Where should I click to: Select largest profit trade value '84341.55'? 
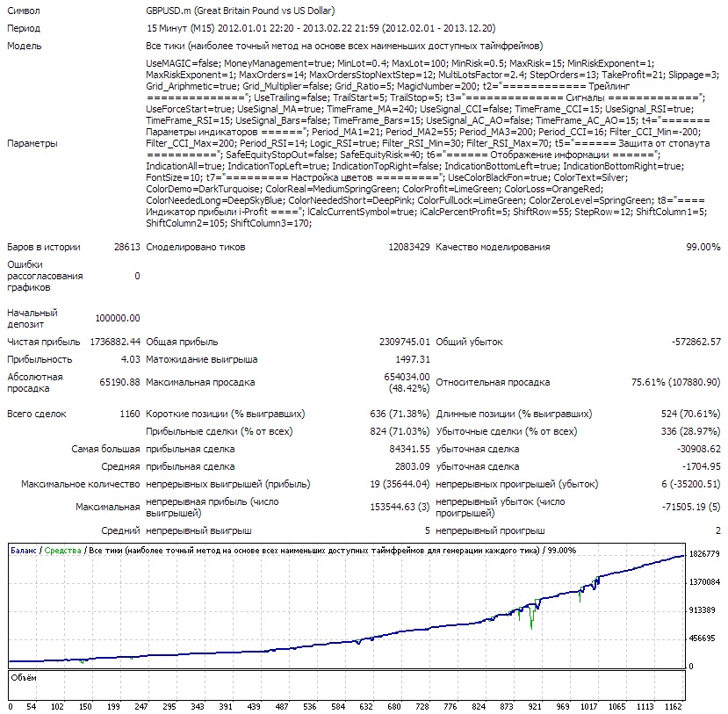click(x=410, y=450)
